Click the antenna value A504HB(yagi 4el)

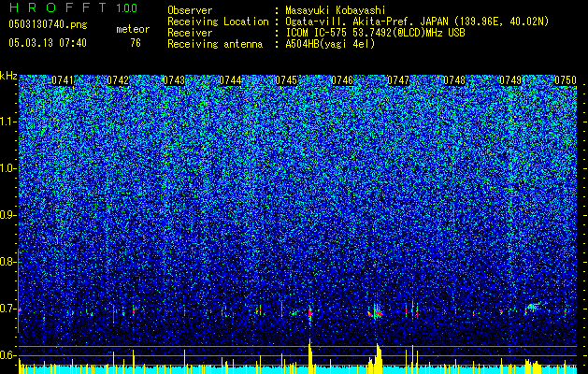(330, 44)
